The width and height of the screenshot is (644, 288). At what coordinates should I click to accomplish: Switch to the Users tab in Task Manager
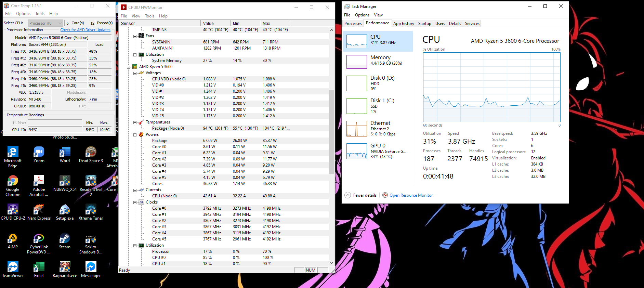tap(440, 24)
